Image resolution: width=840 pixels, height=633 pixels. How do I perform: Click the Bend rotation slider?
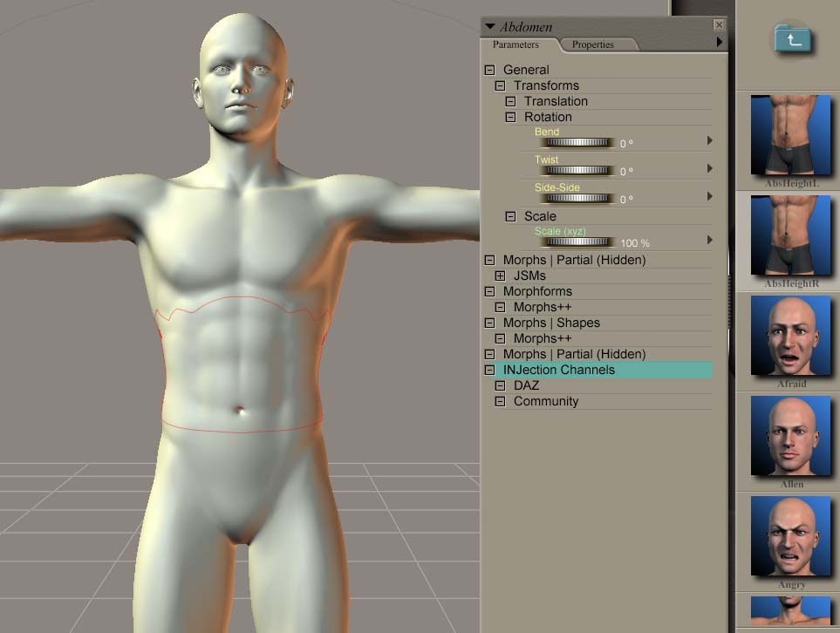tap(577, 142)
